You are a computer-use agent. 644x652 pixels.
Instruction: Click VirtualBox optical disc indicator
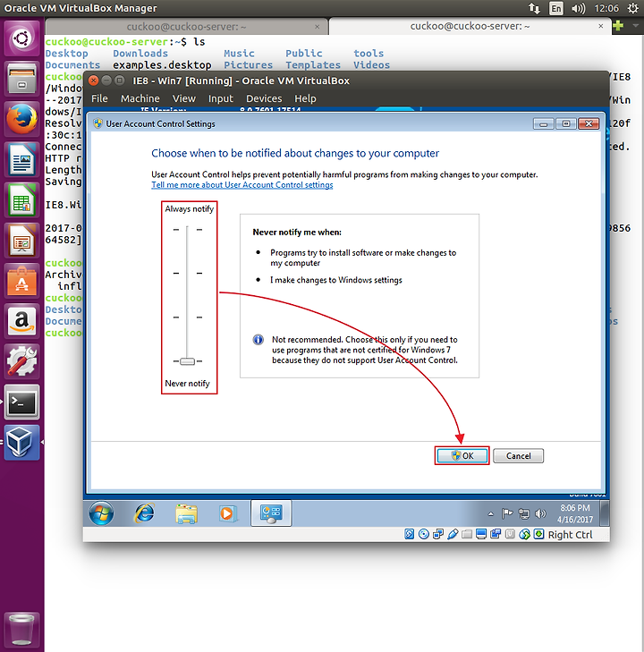point(424,534)
